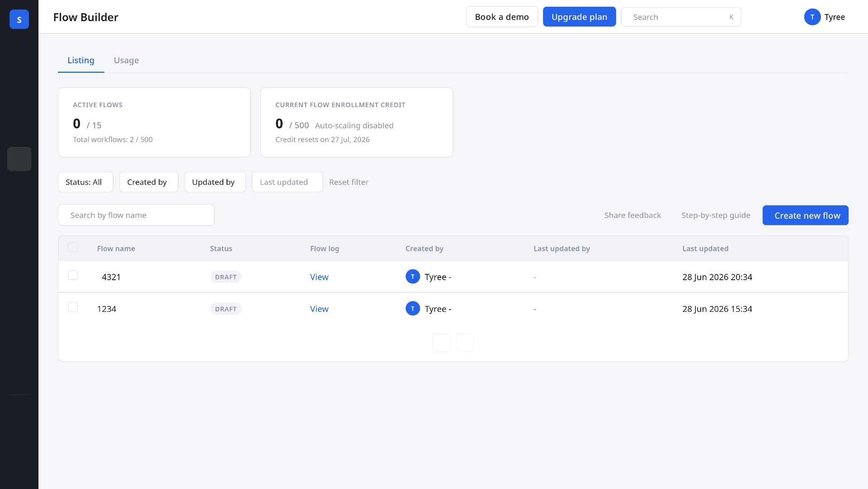Open the Share feedback link

click(x=632, y=216)
